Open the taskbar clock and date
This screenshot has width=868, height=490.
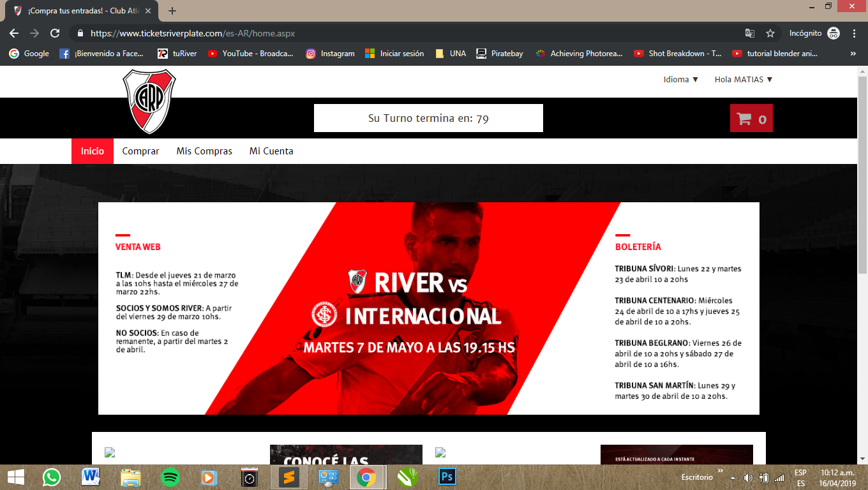point(837,477)
